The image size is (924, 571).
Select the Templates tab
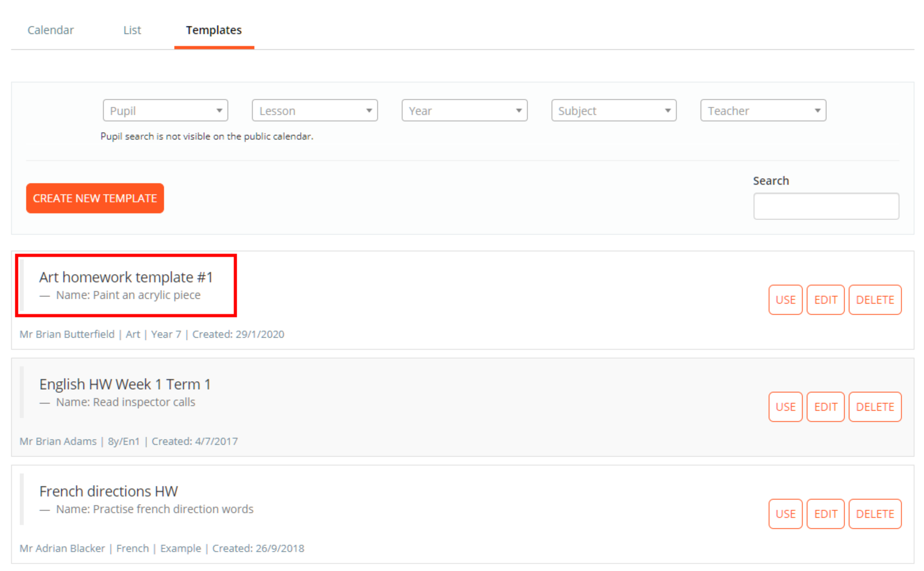click(214, 30)
